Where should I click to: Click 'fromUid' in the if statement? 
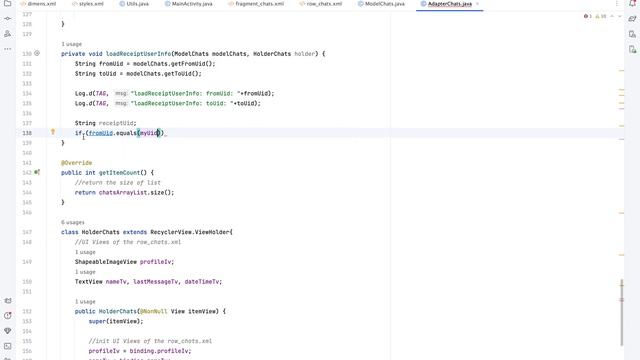[100, 133]
